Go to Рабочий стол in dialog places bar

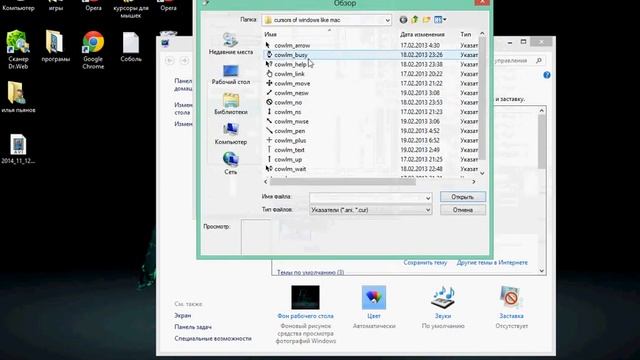pos(231,74)
